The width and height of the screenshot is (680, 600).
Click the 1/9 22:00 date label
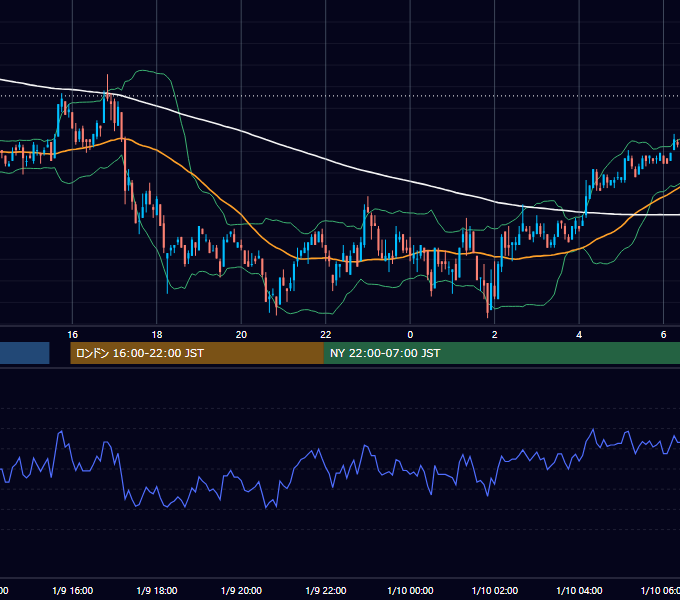(326, 590)
